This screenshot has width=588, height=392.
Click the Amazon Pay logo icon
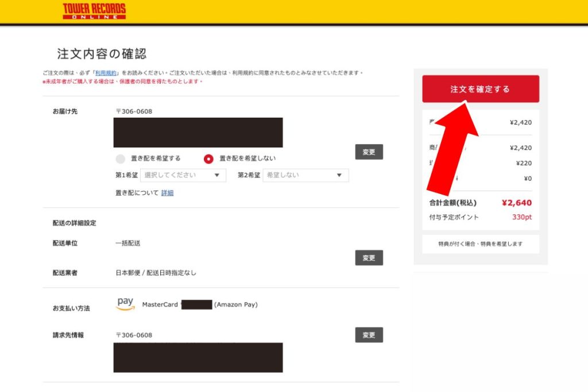[x=125, y=304]
